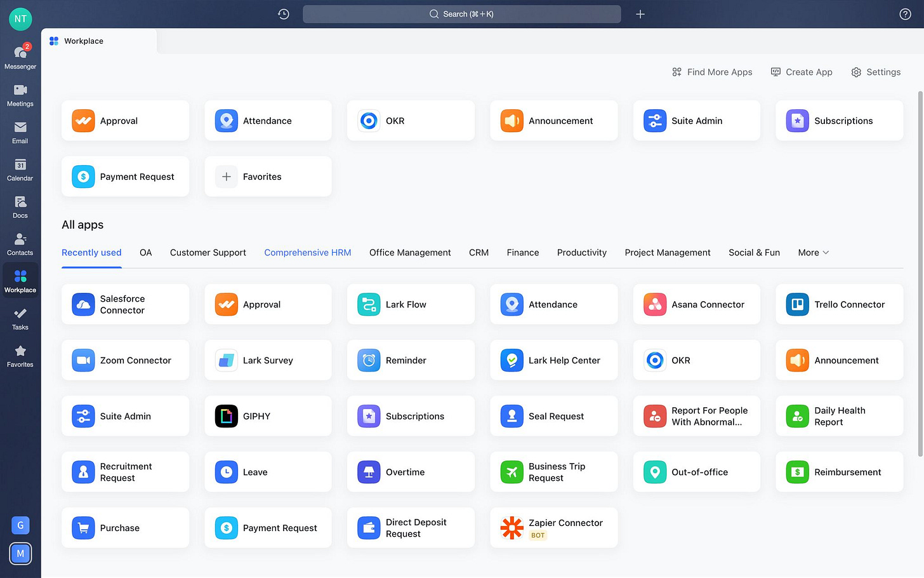Open Workplace Settings
The image size is (924, 578).
(x=876, y=72)
